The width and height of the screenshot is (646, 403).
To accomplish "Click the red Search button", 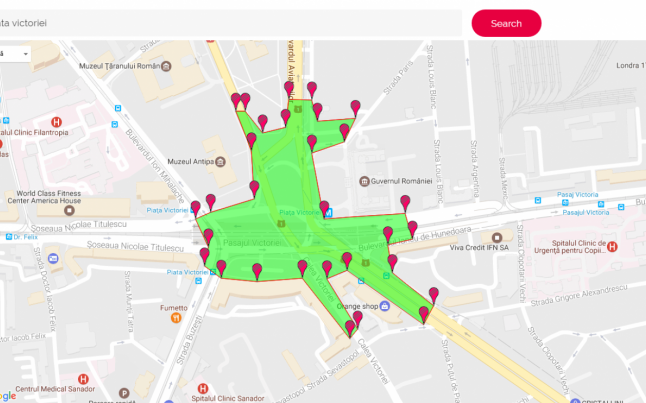I will click(x=506, y=23).
